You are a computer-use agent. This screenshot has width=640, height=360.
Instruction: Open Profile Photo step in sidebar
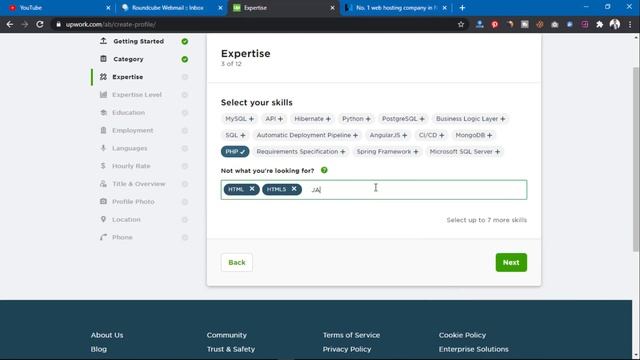[133, 202]
